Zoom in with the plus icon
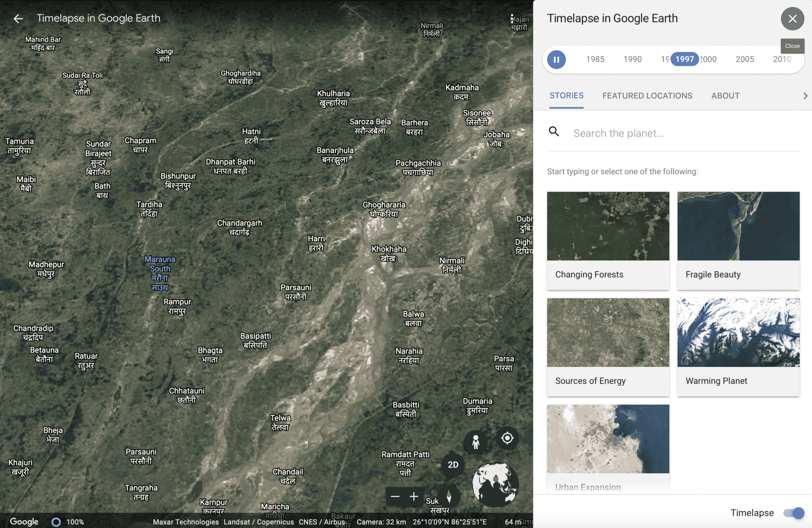This screenshot has width=812, height=528. coord(414,497)
